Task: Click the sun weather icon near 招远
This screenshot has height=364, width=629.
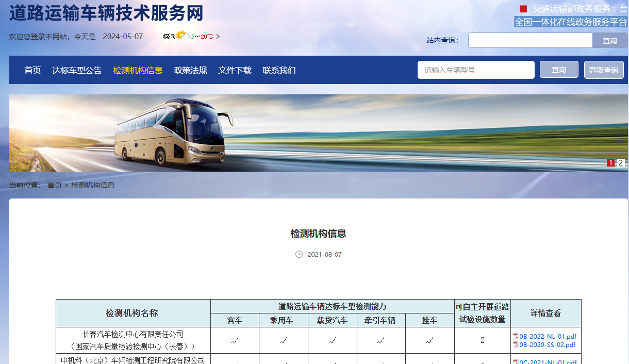Action: [180, 34]
